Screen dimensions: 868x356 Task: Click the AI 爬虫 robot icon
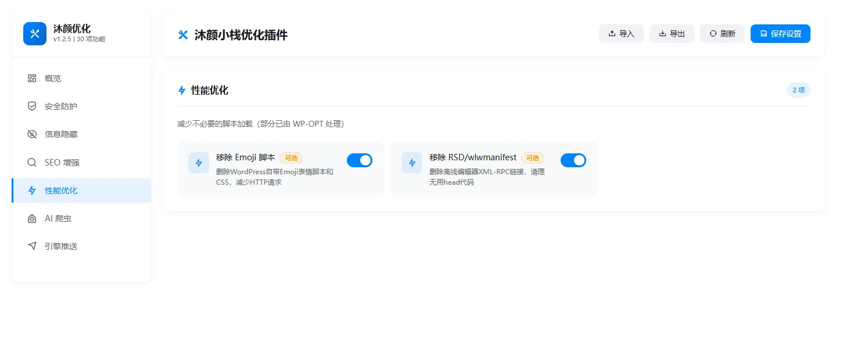pos(32,218)
